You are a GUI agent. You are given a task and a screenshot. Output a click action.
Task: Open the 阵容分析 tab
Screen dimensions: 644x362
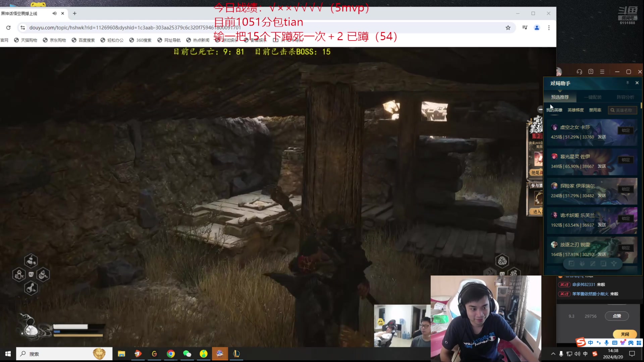click(x=625, y=97)
